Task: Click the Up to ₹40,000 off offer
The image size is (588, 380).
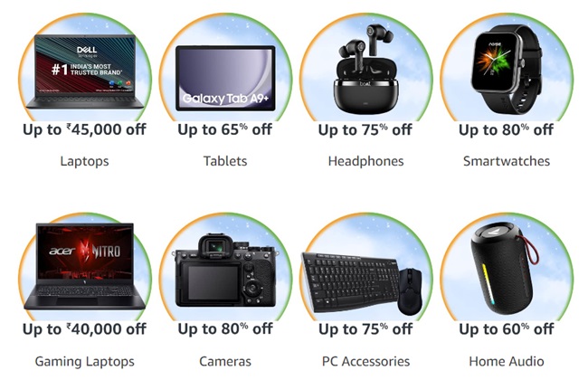Action: pos(85,329)
